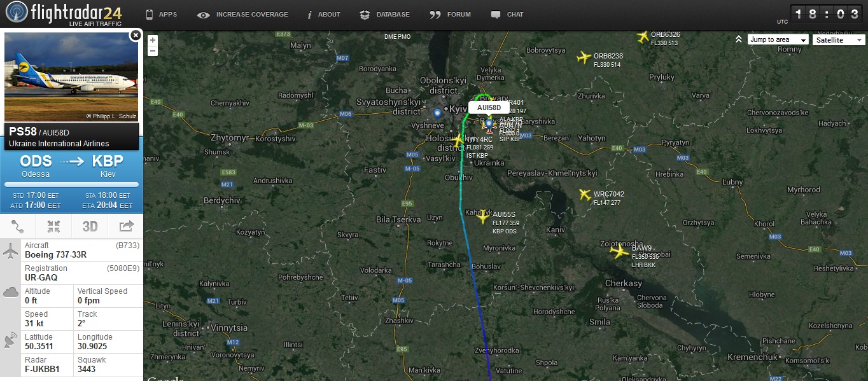Close the PS58 flight details panel
The width and height of the screenshot is (868, 381).
135,36
